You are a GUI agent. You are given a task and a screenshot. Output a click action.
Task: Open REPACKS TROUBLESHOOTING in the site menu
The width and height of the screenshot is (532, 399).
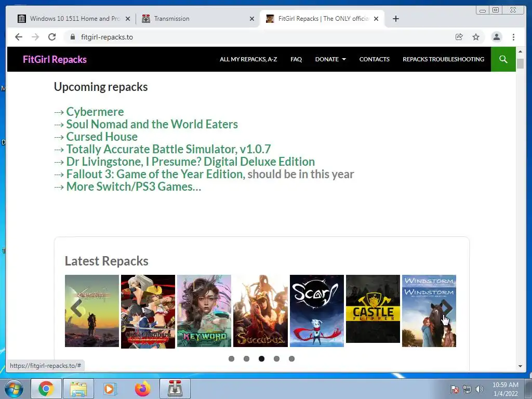point(444,59)
